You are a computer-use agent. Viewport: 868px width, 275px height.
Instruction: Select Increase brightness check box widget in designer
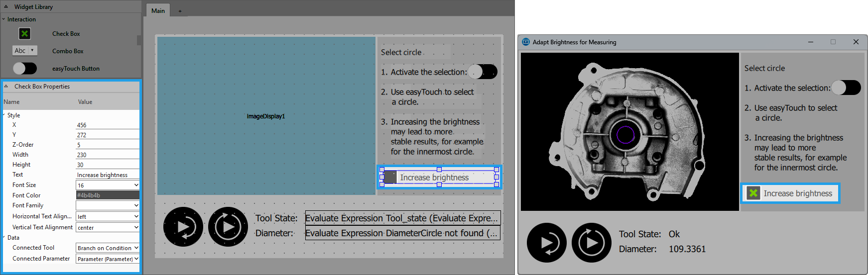click(439, 177)
